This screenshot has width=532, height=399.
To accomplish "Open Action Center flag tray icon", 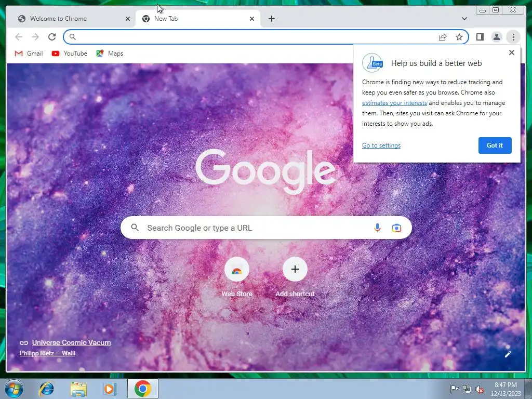I will pos(454,389).
